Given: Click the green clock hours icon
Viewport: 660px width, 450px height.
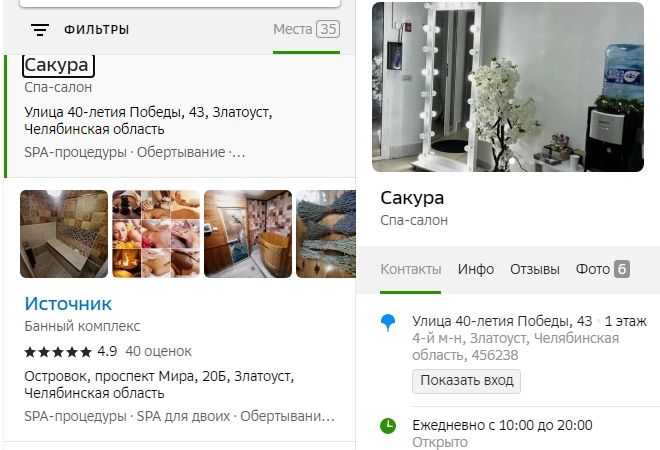Looking at the screenshot, I should [388, 426].
